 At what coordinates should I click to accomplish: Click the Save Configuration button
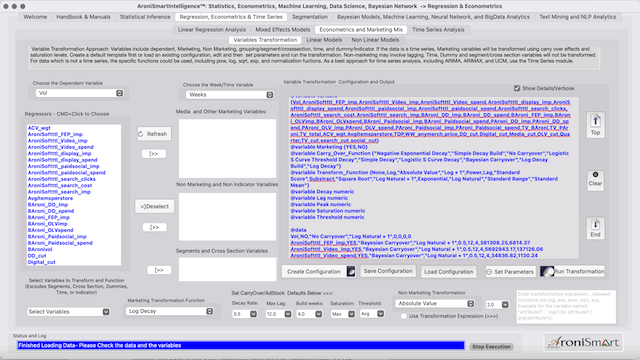tap(388, 271)
